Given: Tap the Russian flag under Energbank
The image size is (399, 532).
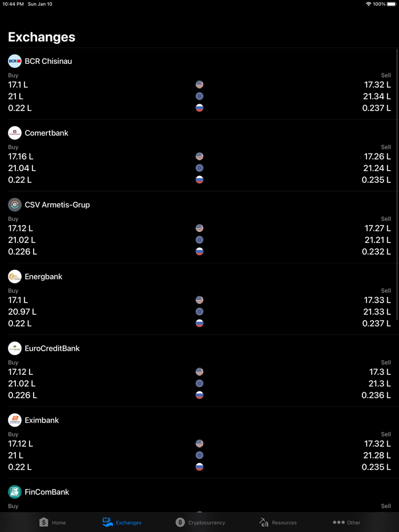Looking at the screenshot, I should click(x=199, y=323).
